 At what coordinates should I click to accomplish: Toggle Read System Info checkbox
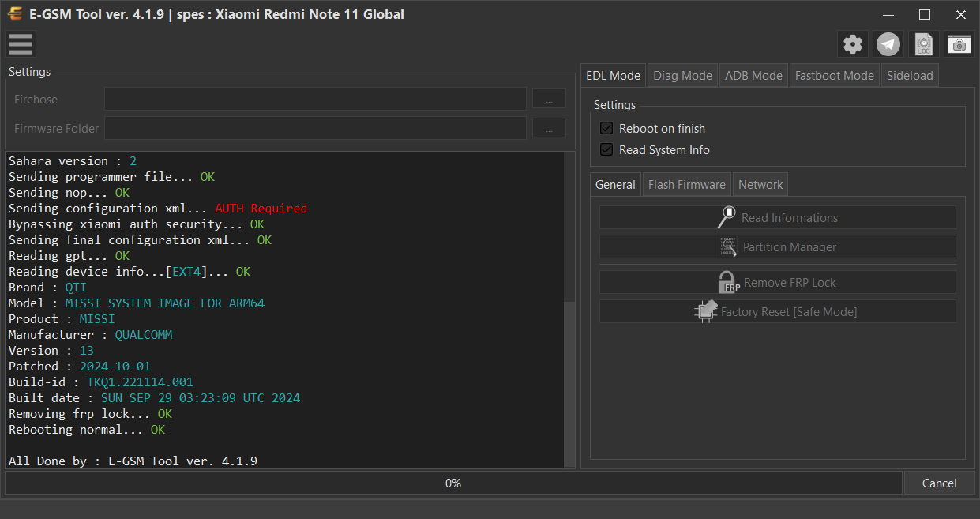[x=606, y=149]
